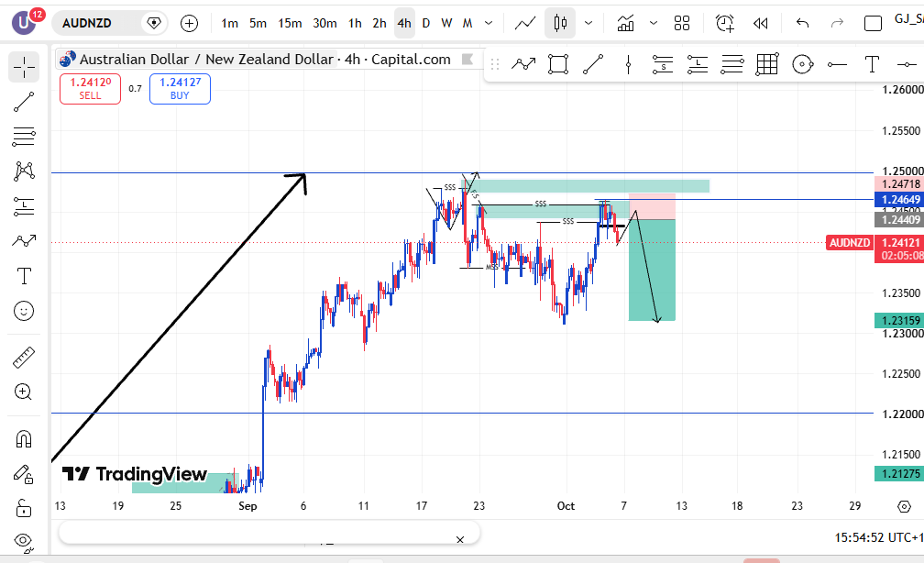The image size is (924, 563).
Task: Click the diamond icon next to AUDNZD
Action: [154, 23]
